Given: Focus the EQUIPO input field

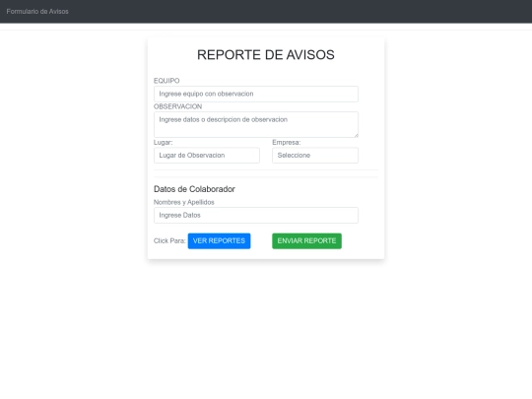Looking at the screenshot, I should [256, 94].
